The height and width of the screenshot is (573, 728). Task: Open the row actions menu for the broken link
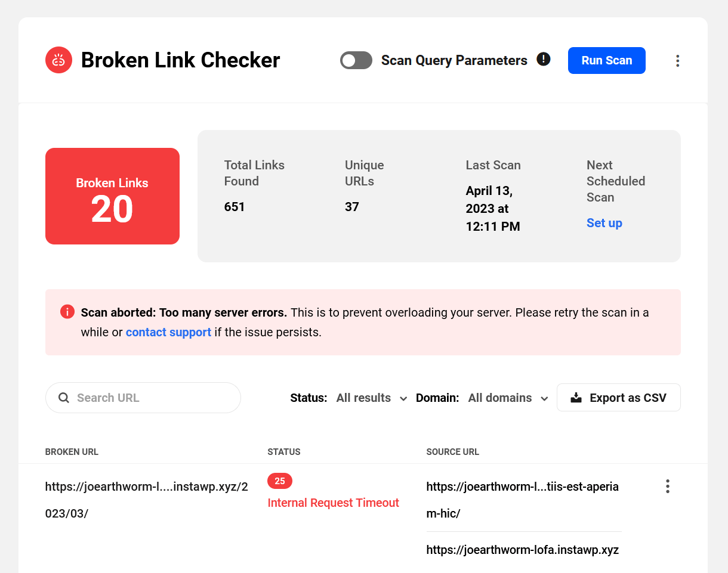pyautogui.click(x=667, y=486)
